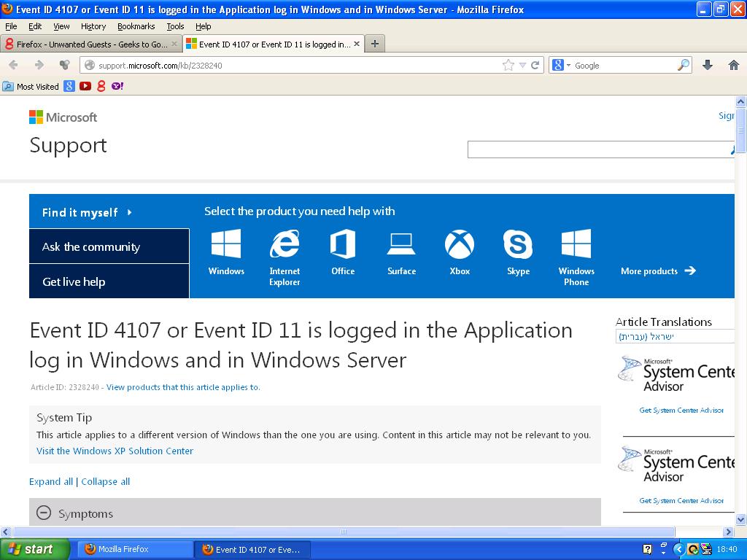The width and height of the screenshot is (747, 560).
Task: Click the Collapse all link
Action: pos(105,481)
